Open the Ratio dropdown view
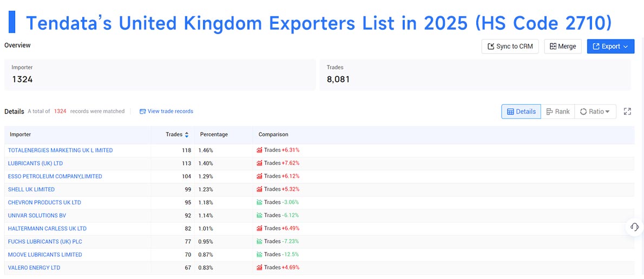The width and height of the screenshot is (644, 279). [595, 111]
